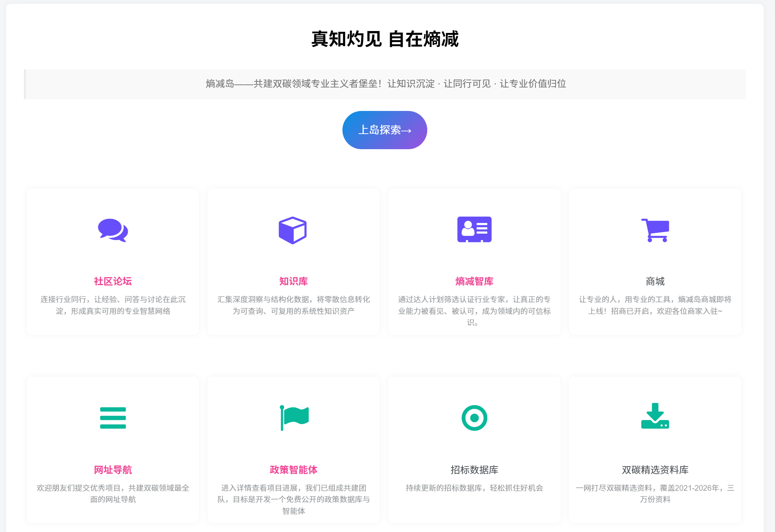Select the 双碳精选资料库 card title
This screenshot has width=775, height=532.
[x=655, y=470]
